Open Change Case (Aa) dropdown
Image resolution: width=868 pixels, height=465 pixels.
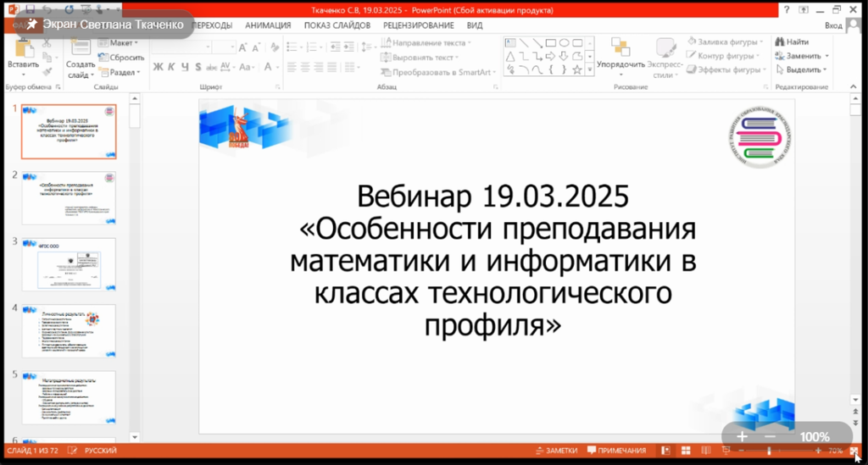coord(245,67)
